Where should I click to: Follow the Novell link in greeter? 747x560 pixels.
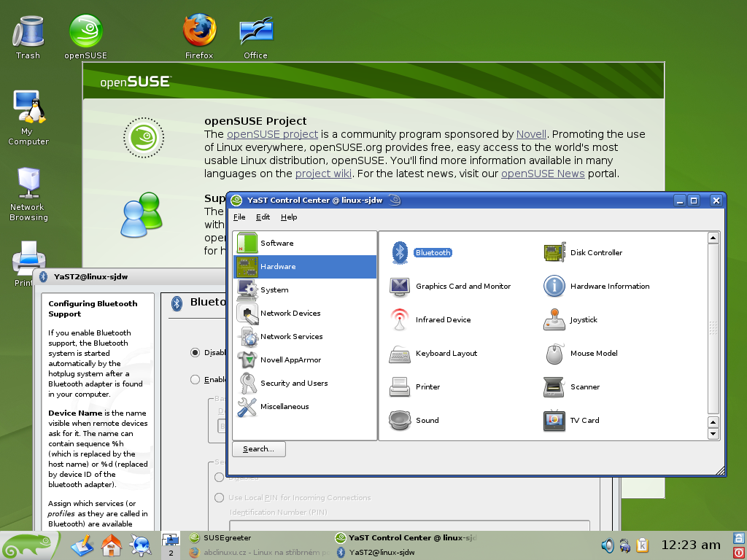click(531, 134)
